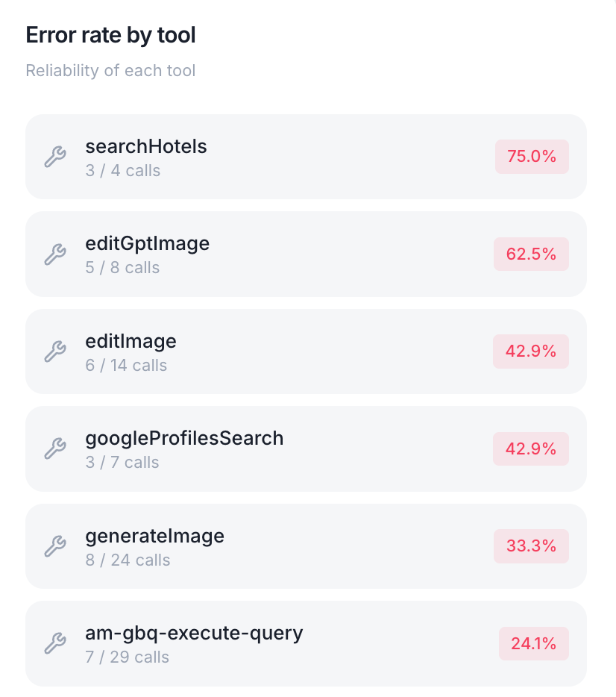Click the am-gbq-execute-query tool name

click(x=194, y=633)
